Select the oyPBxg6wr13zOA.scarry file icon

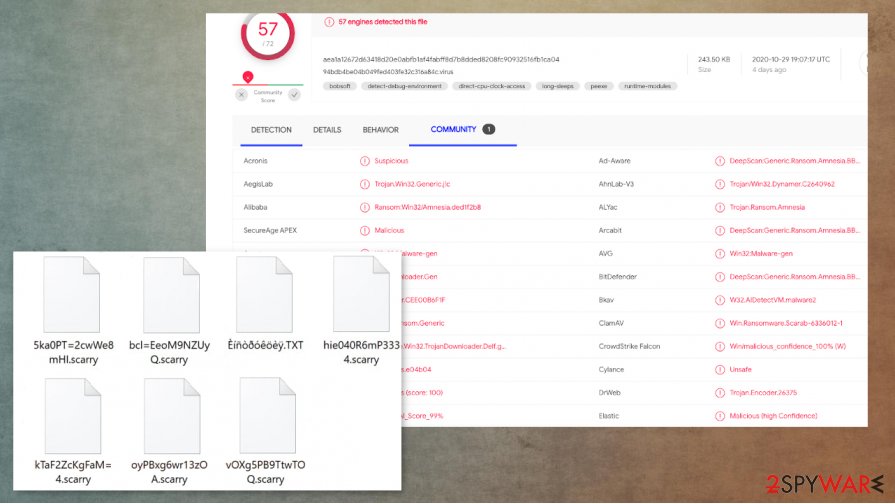172,416
